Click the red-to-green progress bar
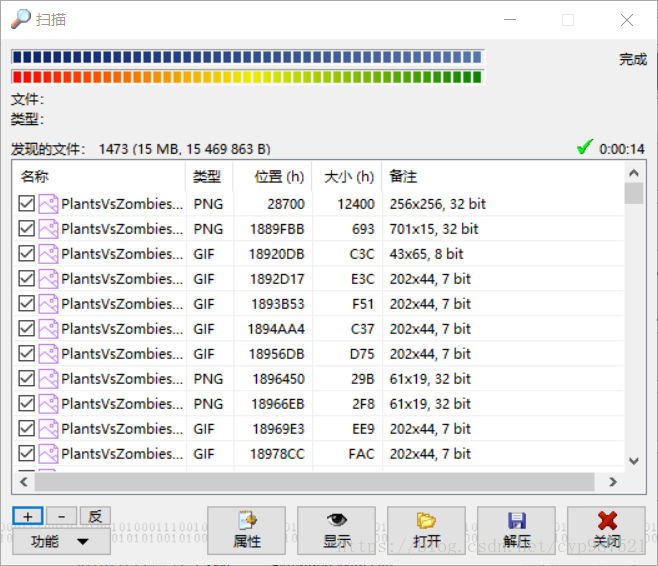The image size is (658, 566). 248,77
